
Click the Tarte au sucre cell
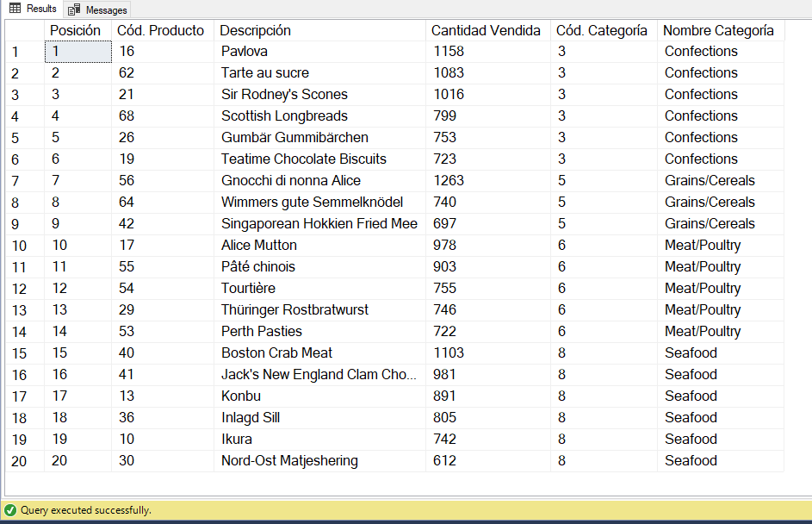pos(319,73)
